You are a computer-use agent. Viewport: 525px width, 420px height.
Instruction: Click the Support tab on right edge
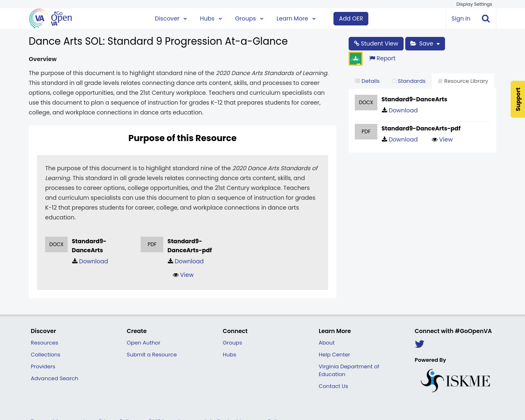[518, 99]
